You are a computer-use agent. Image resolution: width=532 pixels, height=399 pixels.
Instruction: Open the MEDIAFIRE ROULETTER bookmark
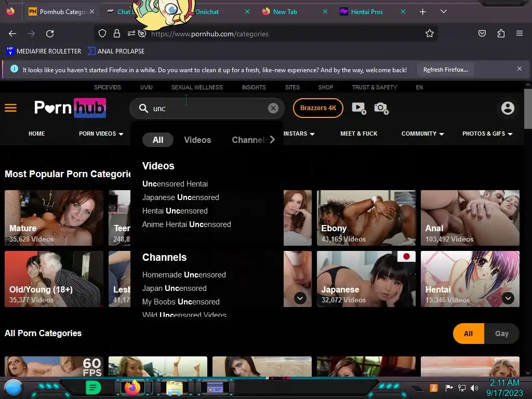click(44, 51)
